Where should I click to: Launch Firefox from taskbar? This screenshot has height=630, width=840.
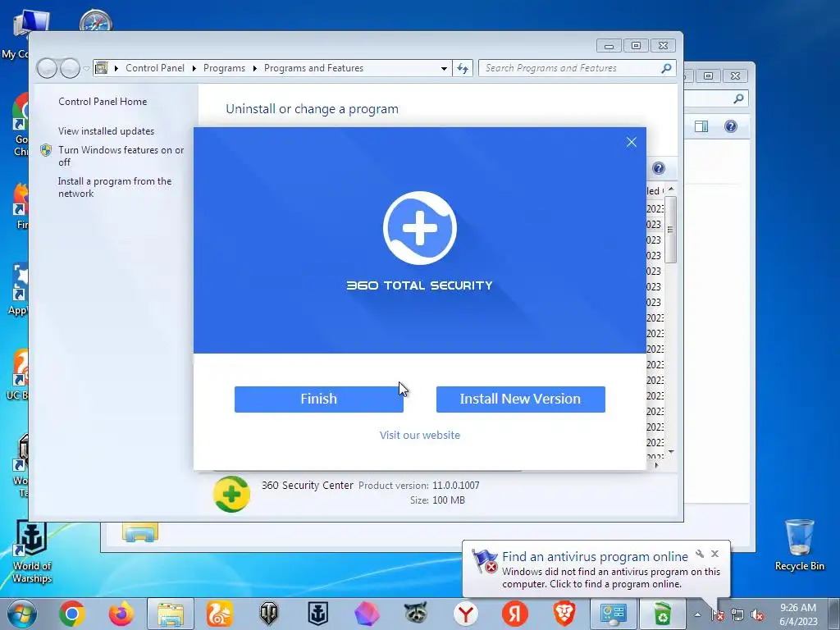click(x=121, y=614)
